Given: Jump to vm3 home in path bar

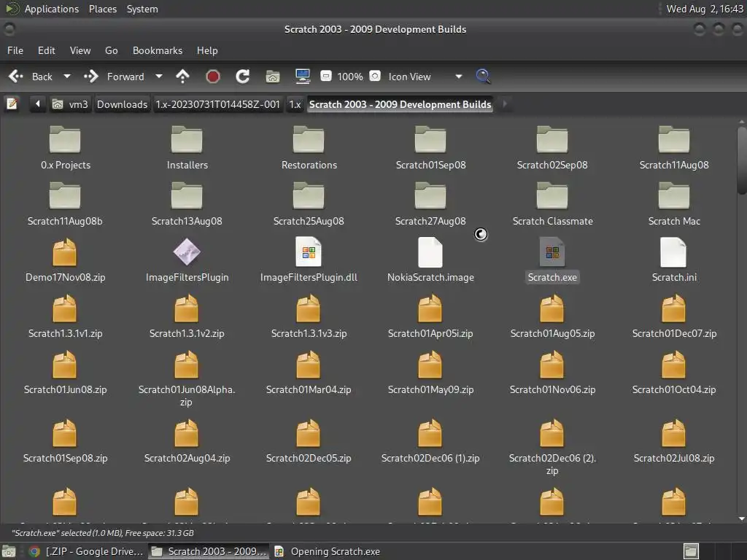Looking at the screenshot, I should pos(71,104).
